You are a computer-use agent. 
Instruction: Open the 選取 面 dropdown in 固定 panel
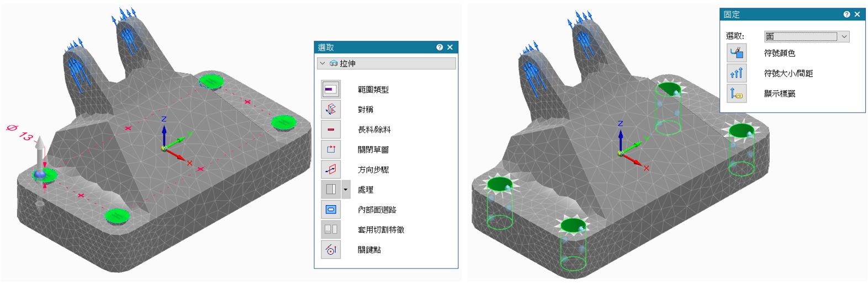[806, 36]
